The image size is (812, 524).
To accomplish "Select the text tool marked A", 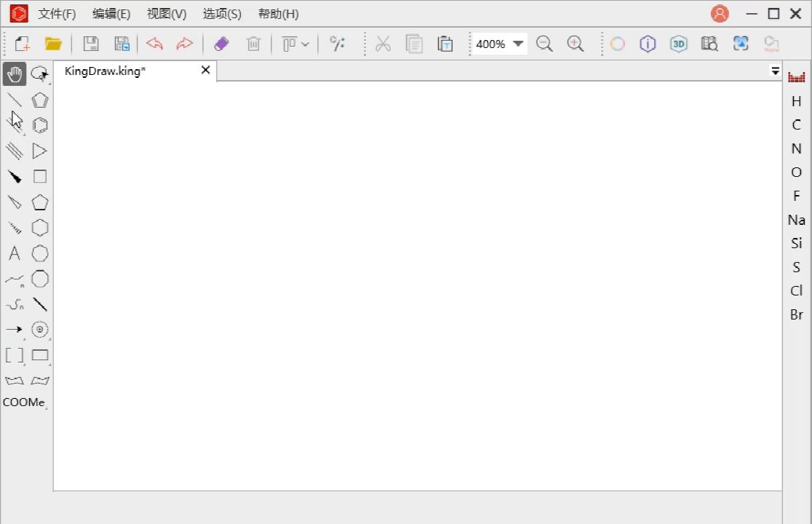I will point(15,253).
